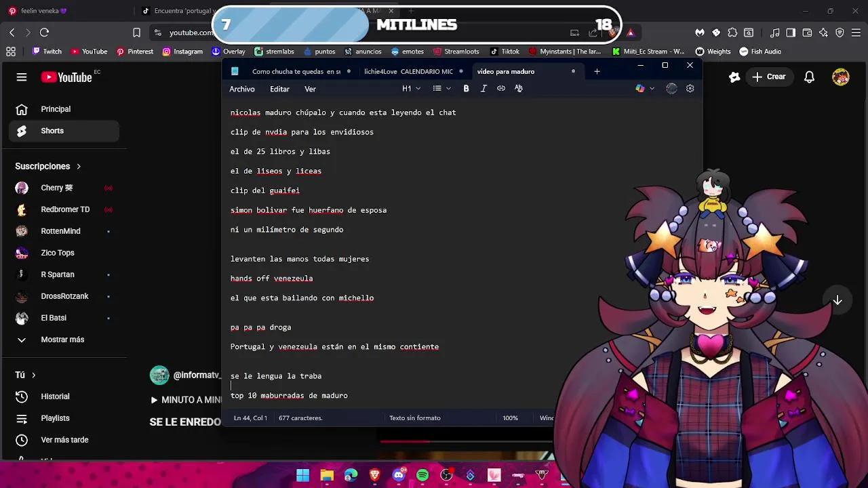Open the Instagram bookmark
The width and height of the screenshot is (868, 488).
coord(182,52)
